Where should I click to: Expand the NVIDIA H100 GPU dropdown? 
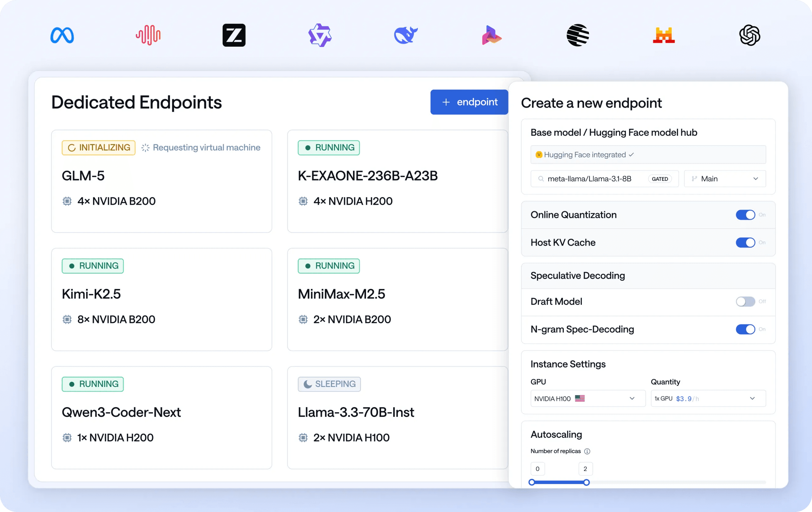pos(588,398)
